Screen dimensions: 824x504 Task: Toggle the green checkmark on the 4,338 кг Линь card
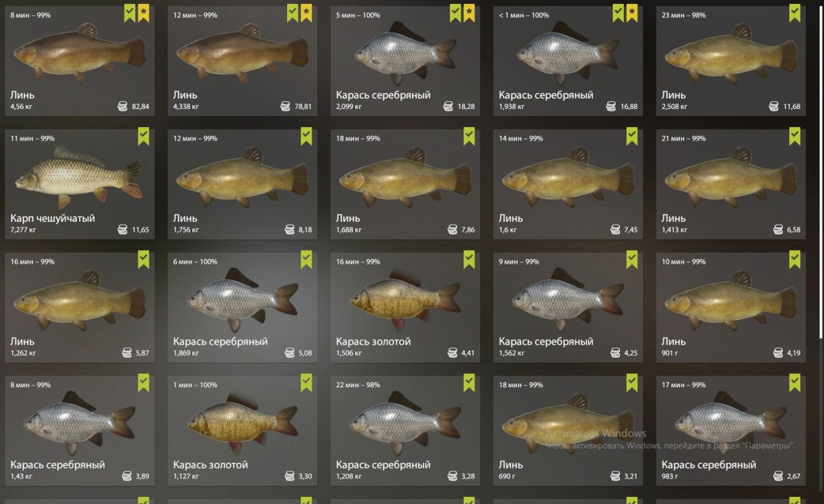[293, 12]
